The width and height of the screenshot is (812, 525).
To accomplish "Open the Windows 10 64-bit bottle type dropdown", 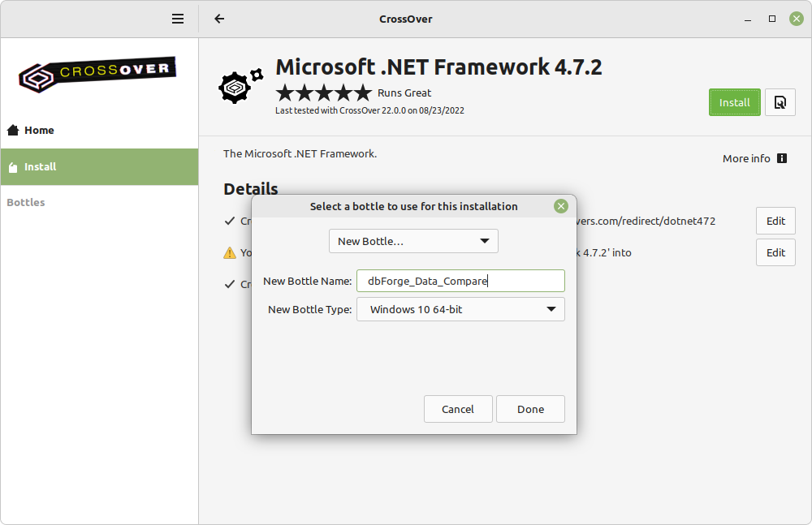I will pos(460,310).
